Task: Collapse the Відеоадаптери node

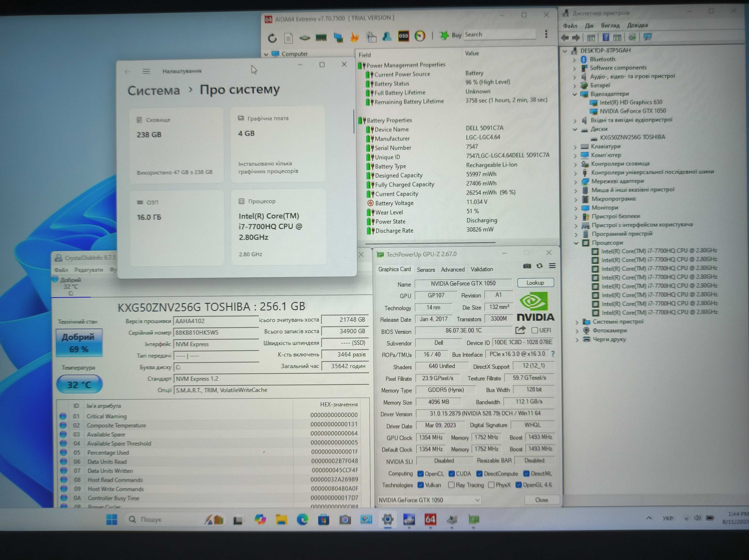Action: click(x=575, y=94)
